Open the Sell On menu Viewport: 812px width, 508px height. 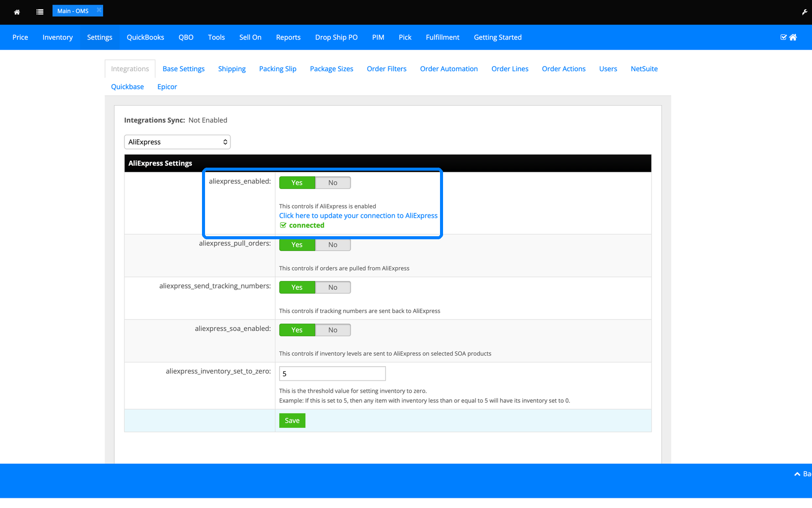(x=250, y=37)
